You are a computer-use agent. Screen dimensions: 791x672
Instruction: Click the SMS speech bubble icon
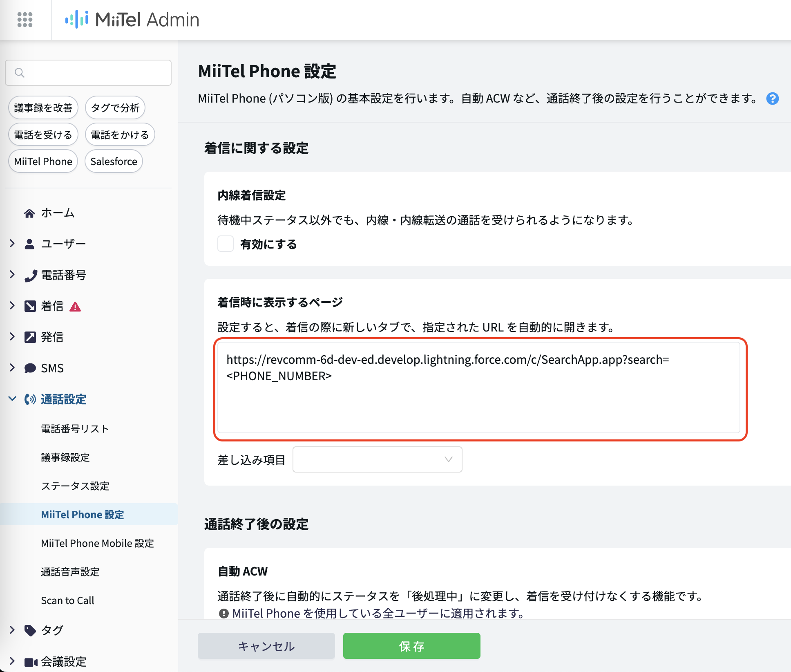(x=30, y=368)
